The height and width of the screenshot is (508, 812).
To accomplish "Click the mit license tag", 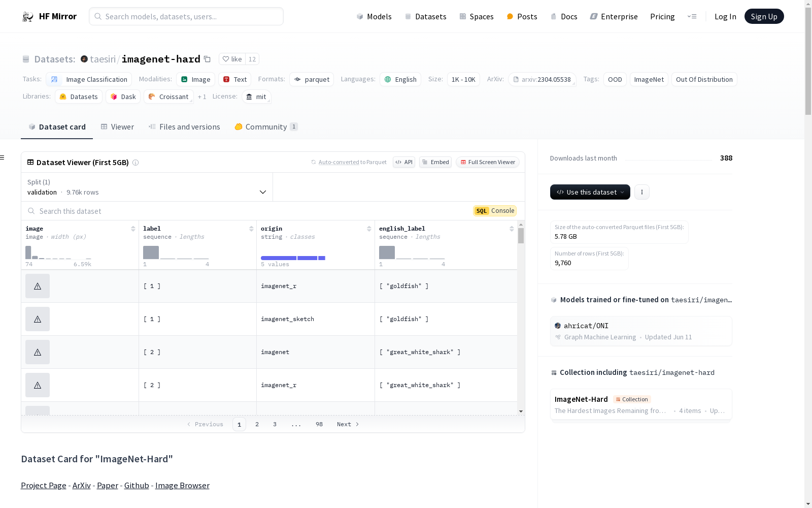I will tap(256, 97).
